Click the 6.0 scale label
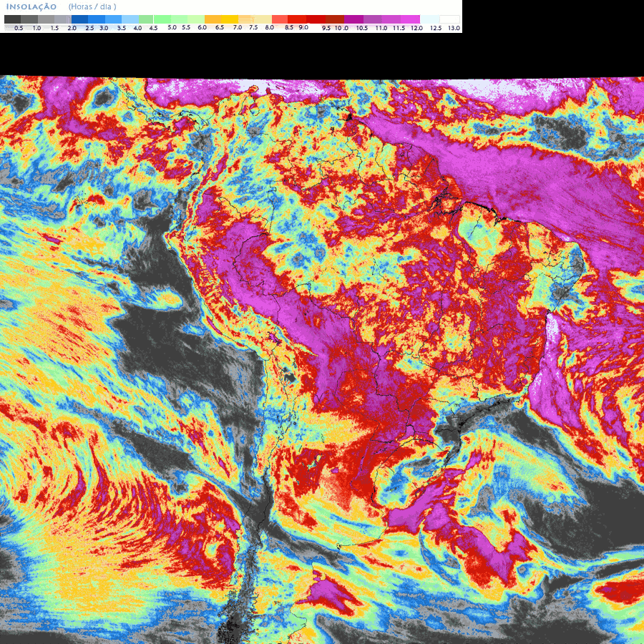This screenshot has height=644, width=644. (202, 27)
